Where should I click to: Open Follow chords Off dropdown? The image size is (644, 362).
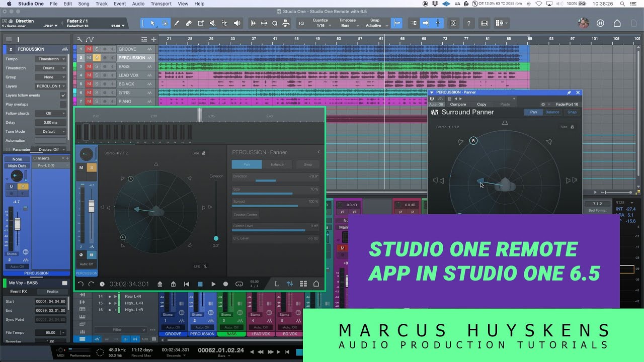tap(50, 113)
